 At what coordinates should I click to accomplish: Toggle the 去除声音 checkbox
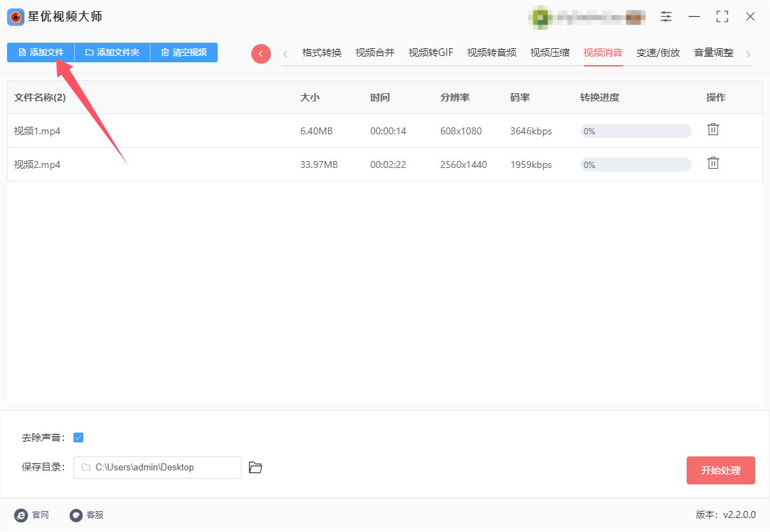click(x=78, y=437)
